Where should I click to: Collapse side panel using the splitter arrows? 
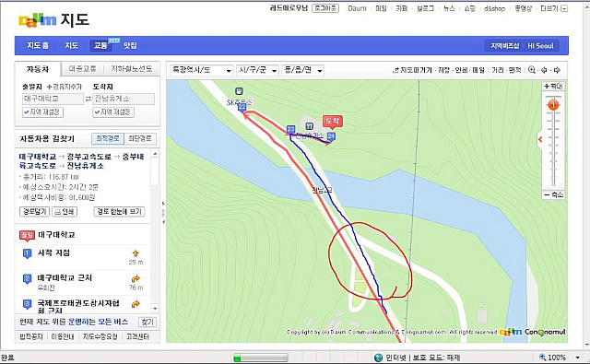coord(163,213)
